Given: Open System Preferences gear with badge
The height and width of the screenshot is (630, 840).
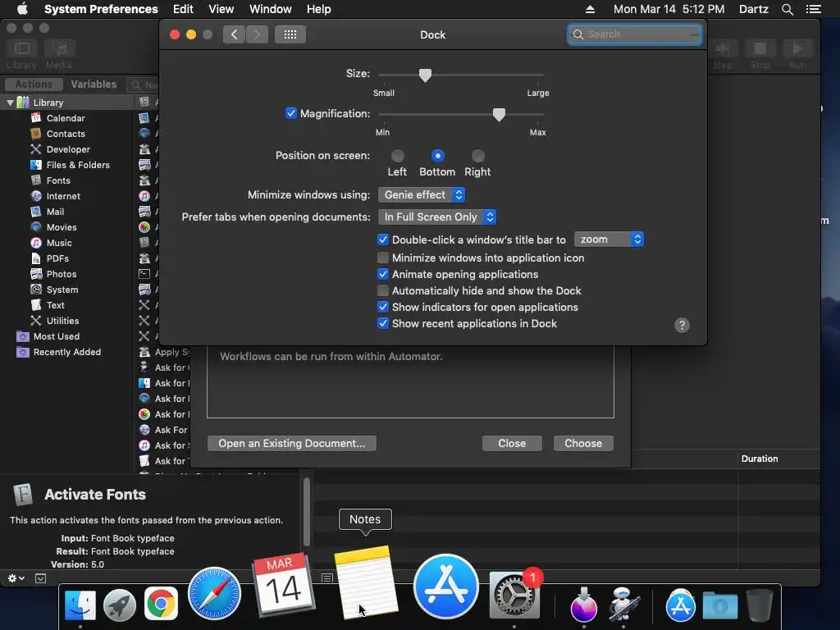Looking at the screenshot, I should tap(515, 595).
